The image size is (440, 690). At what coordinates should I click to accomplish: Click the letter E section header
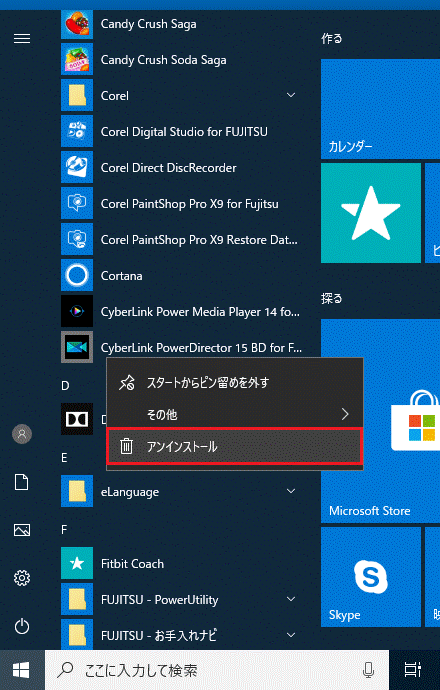[64, 458]
